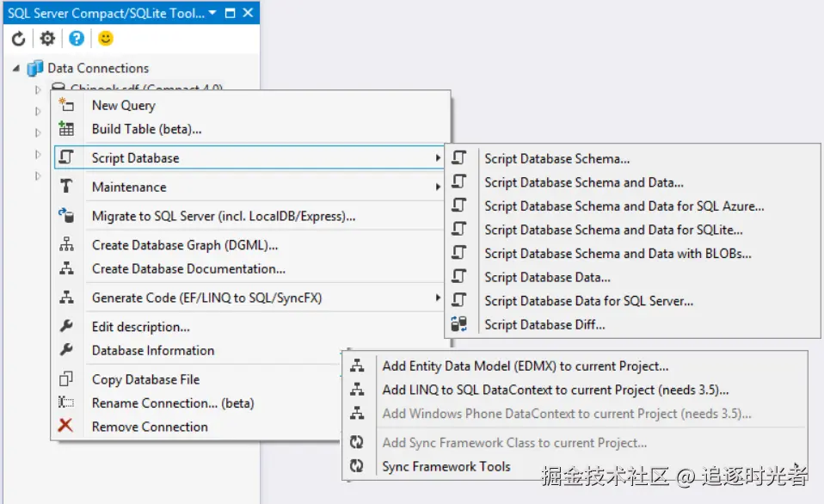Select the Data Connections root item
Image resolution: width=824 pixels, height=504 pixels.
98,68
